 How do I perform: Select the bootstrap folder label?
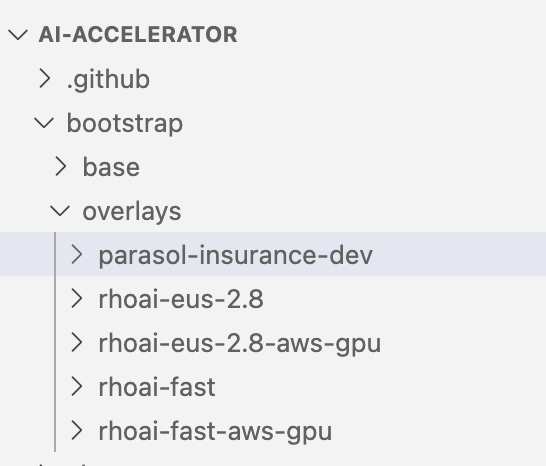[125, 124]
